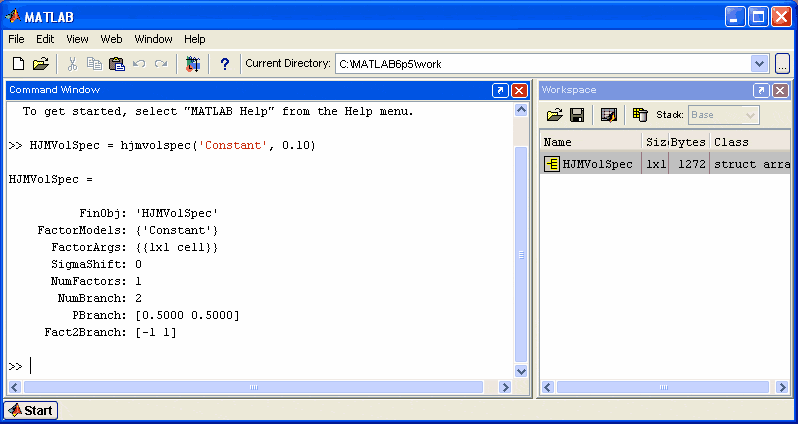Select the HJMVolSpec struct icon
This screenshot has width=798, height=425.
pos(552,164)
